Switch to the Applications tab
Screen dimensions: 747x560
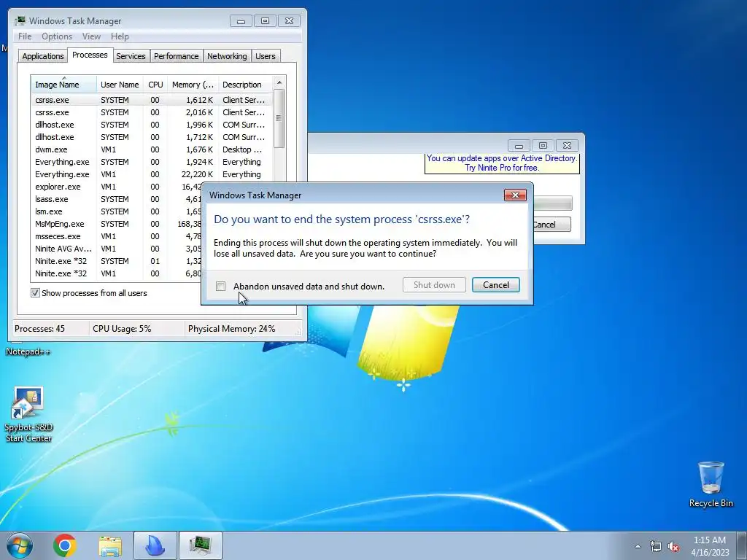tap(43, 56)
